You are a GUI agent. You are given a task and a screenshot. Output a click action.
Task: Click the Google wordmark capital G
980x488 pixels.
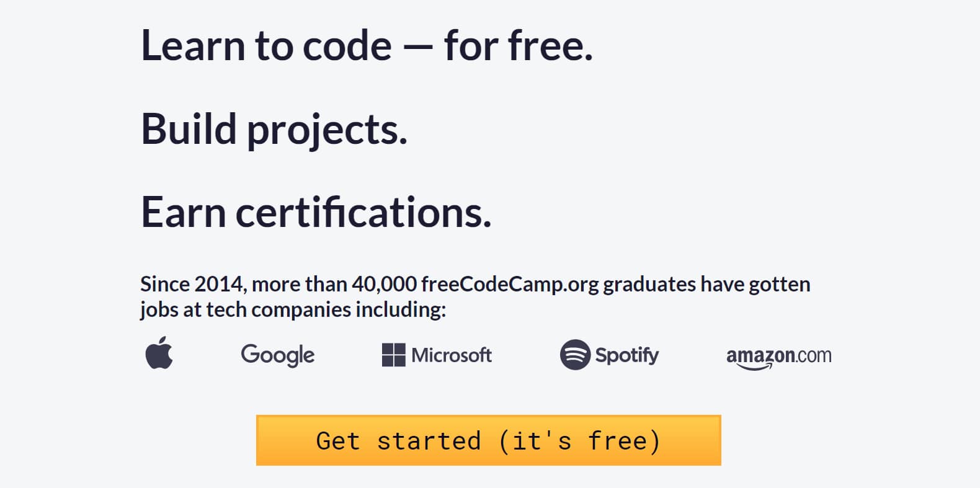(250, 354)
